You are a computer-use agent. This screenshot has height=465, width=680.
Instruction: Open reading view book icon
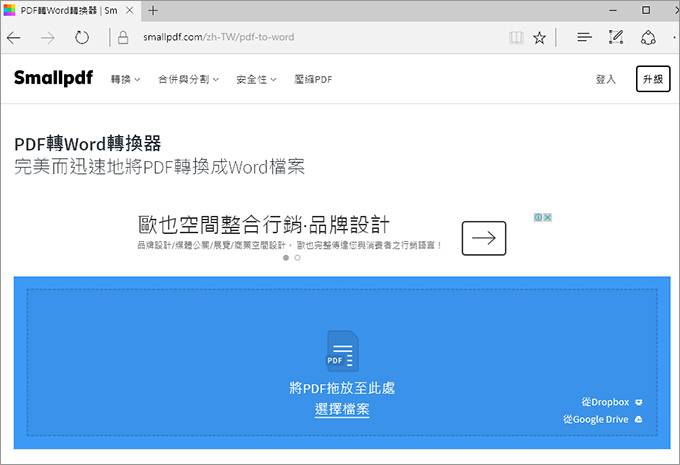click(516, 38)
